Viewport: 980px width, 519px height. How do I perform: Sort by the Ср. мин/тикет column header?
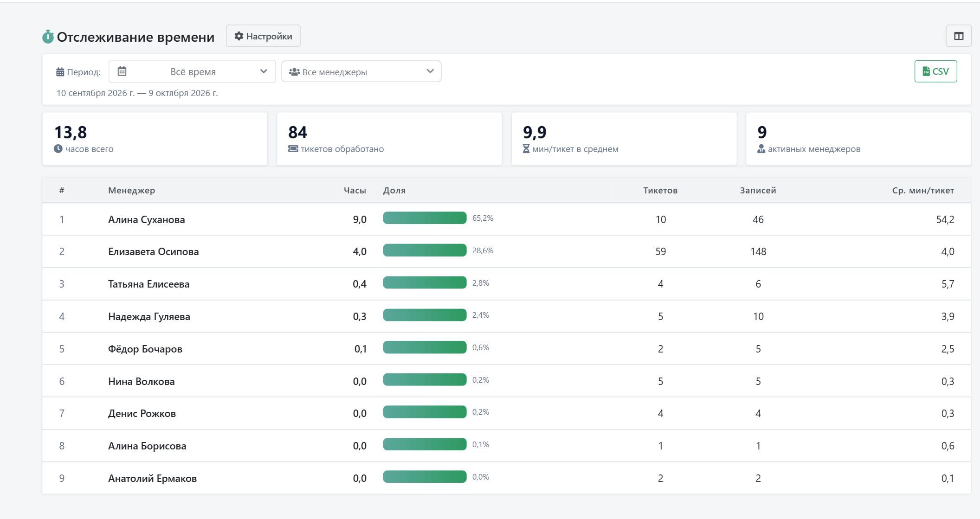[923, 190]
